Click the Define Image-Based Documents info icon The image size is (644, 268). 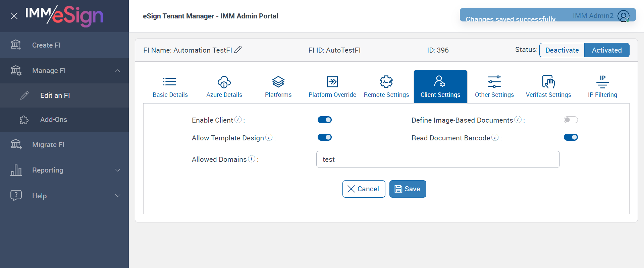coord(518,120)
